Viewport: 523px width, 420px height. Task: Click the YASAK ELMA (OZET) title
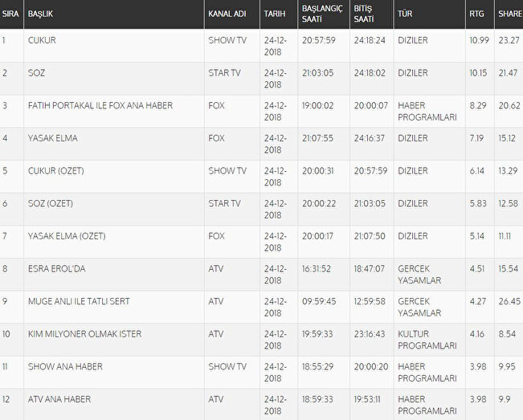[x=67, y=236]
